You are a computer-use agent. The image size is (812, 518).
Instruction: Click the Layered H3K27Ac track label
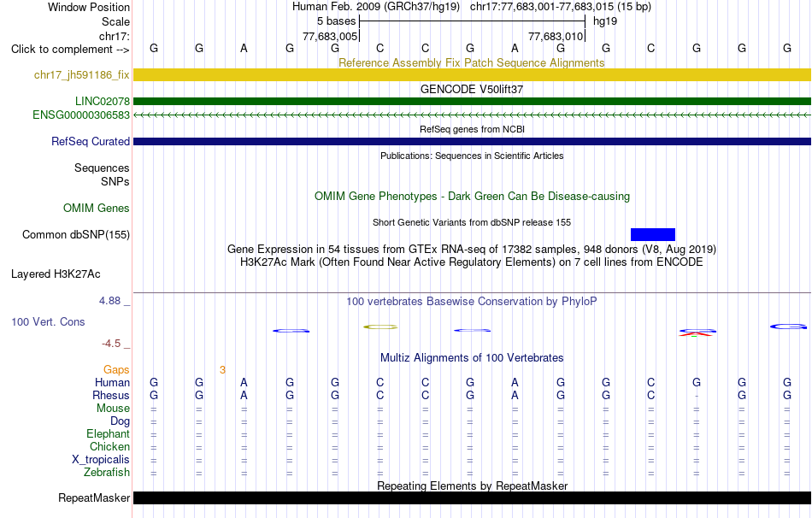coord(56,274)
